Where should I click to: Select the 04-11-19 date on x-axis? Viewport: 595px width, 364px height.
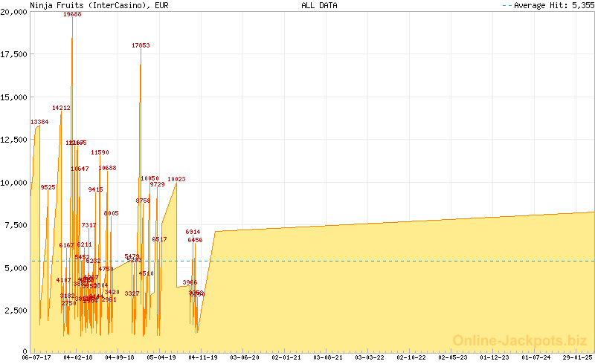pos(203,357)
